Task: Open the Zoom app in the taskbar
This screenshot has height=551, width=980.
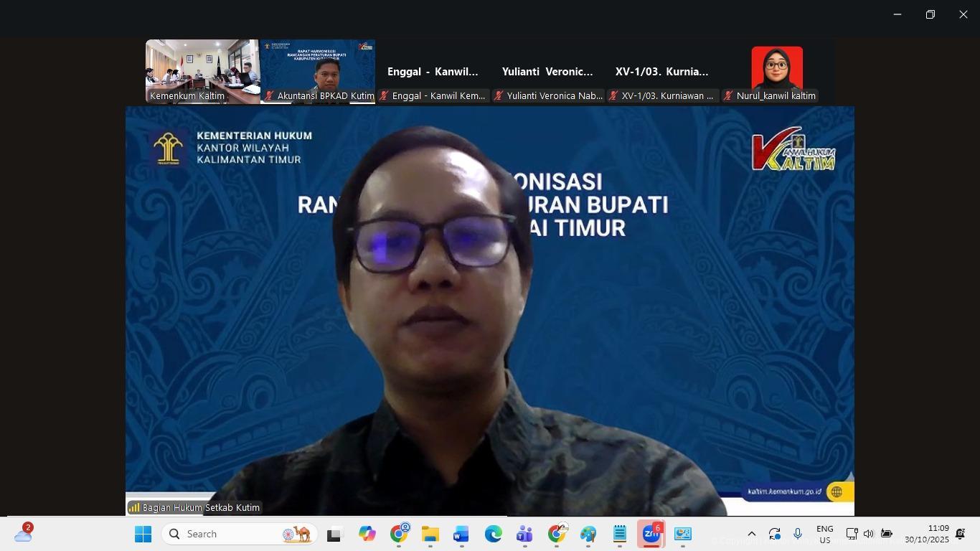Action: 651,534
